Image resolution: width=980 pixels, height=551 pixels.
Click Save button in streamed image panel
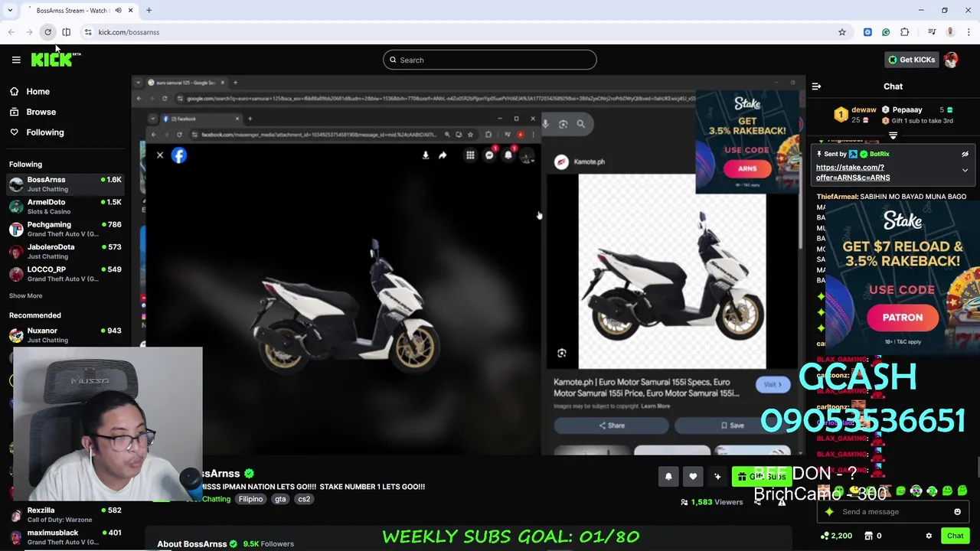click(x=732, y=425)
